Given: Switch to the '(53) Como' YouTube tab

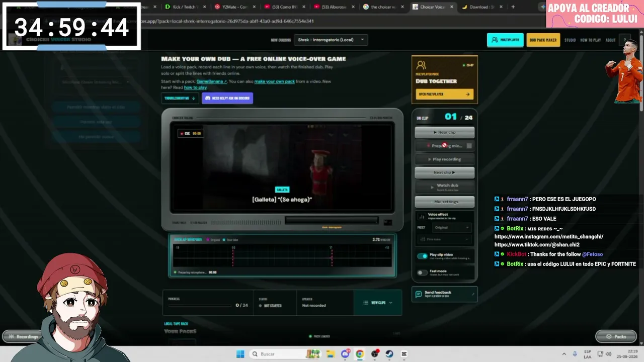Looking at the screenshot, I should click(283, 7).
